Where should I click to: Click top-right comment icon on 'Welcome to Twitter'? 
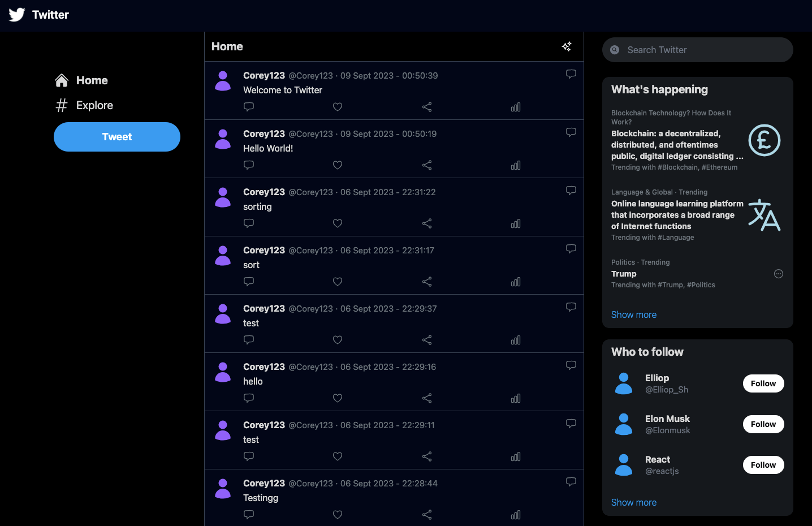point(571,74)
